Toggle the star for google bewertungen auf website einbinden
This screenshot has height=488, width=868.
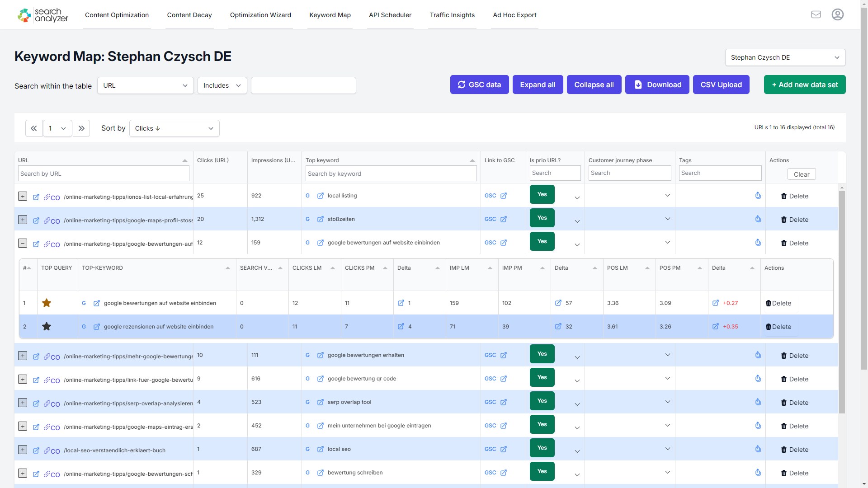[46, 303]
